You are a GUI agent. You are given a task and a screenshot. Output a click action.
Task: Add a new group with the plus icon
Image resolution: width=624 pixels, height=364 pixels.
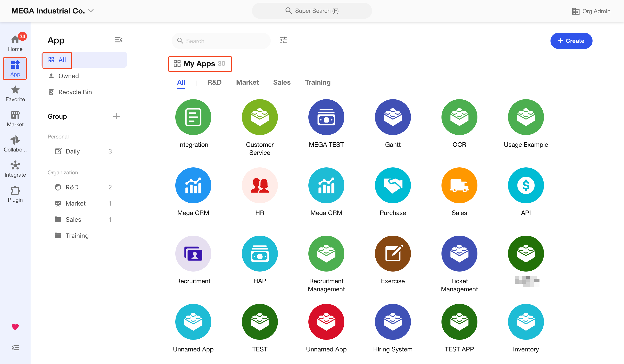(116, 116)
